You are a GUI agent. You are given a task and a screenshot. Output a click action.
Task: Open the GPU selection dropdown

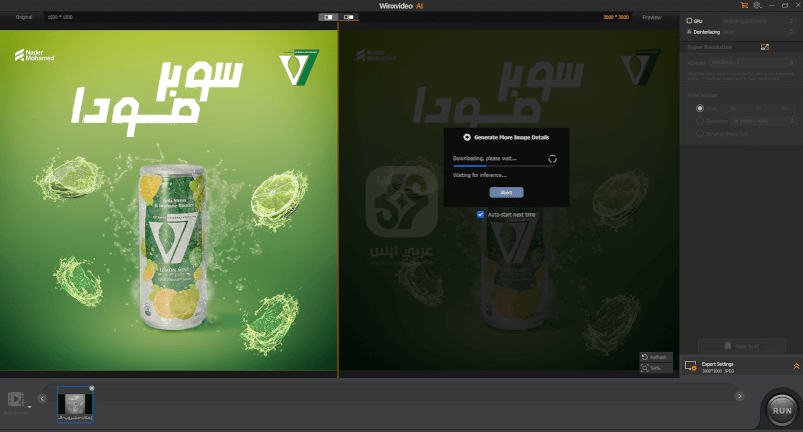(x=758, y=21)
